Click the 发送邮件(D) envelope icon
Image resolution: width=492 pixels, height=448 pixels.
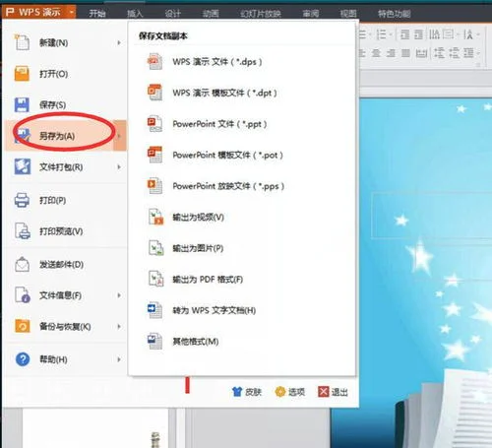pyautogui.click(x=22, y=264)
